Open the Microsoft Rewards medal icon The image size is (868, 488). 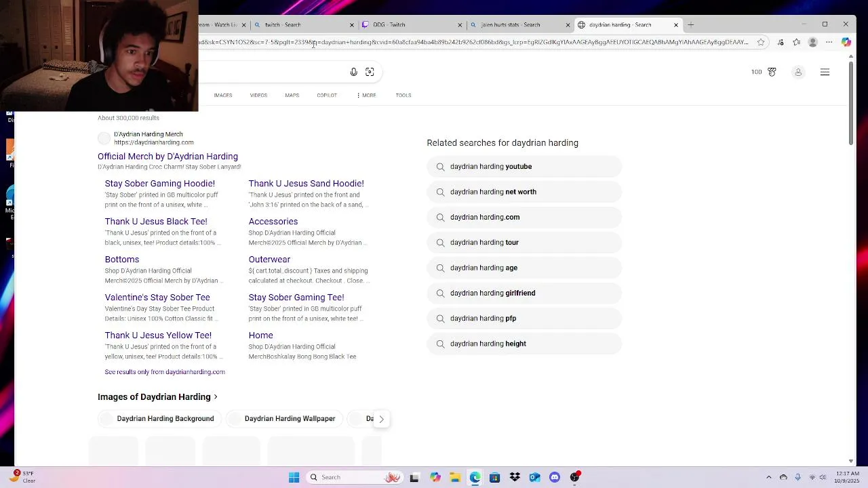772,72
